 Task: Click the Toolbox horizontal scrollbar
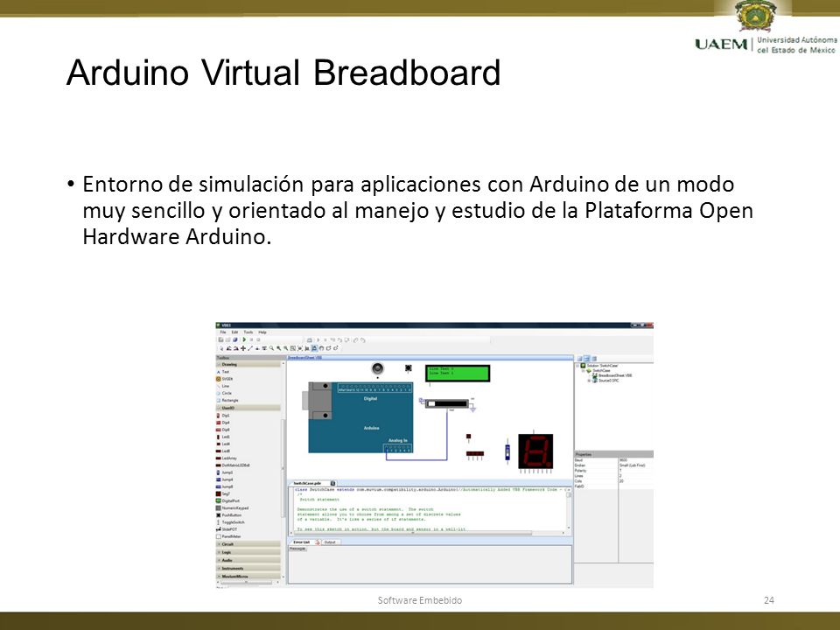247,583
